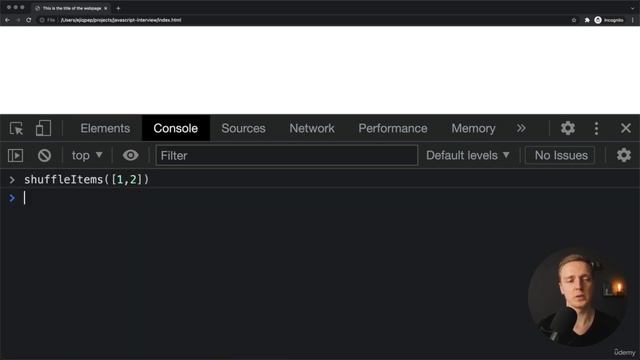Switch to the Sources tab
Viewport: 640px width, 360px height.
tap(243, 128)
